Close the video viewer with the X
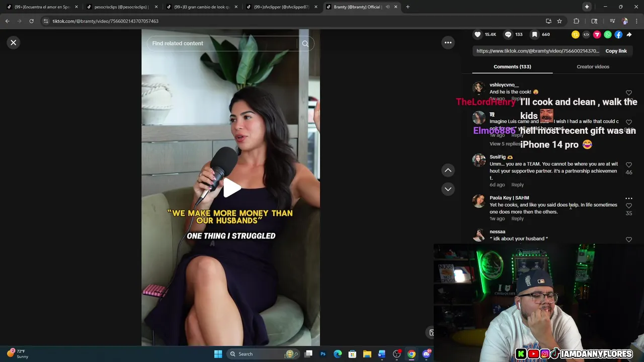The width and height of the screenshot is (644, 362). point(14,43)
